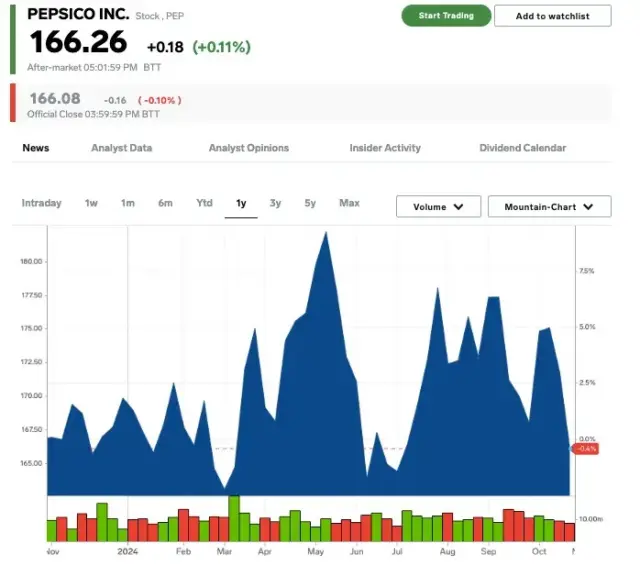
Task: Open the Analyst Opinions tab
Action: (x=248, y=148)
